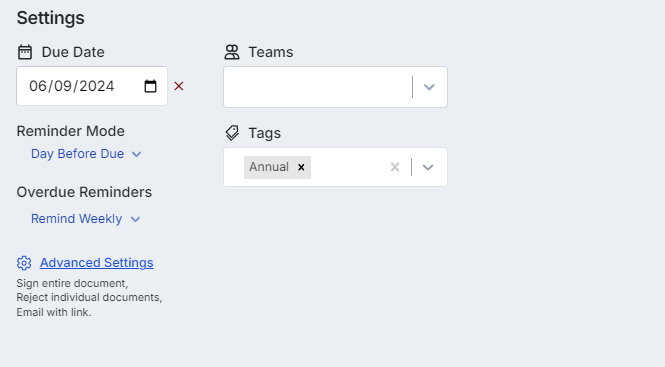Click into the due date field 06/09/2024
The height and width of the screenshot is (367, 665).
coord(92,86)
